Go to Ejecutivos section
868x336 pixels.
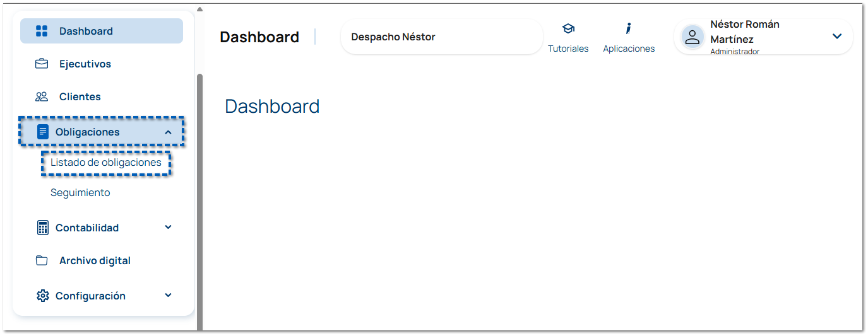(x=85, y=64)
